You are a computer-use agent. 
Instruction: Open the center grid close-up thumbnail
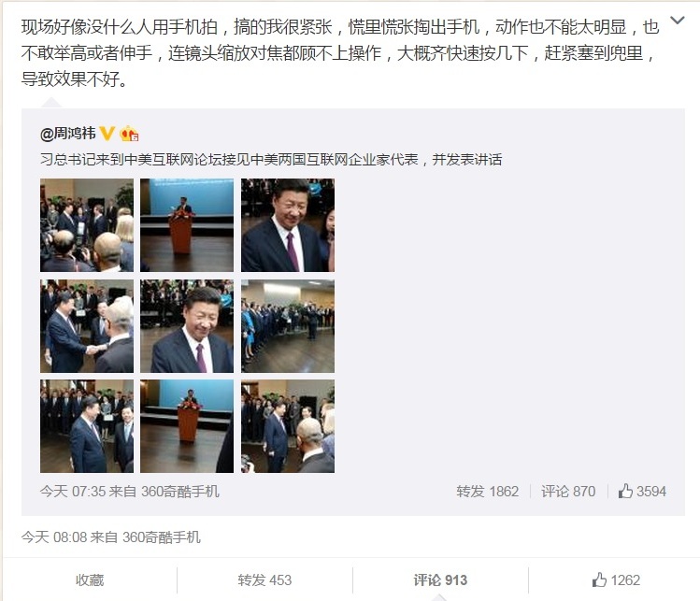point(187,326)
